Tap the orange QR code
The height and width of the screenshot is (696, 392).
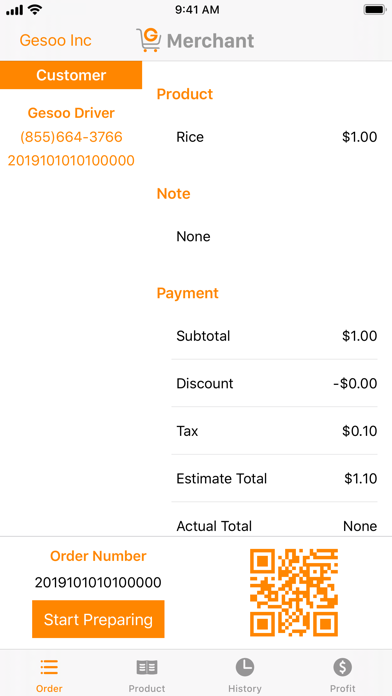pyautogui.click(x=294, y=593)
